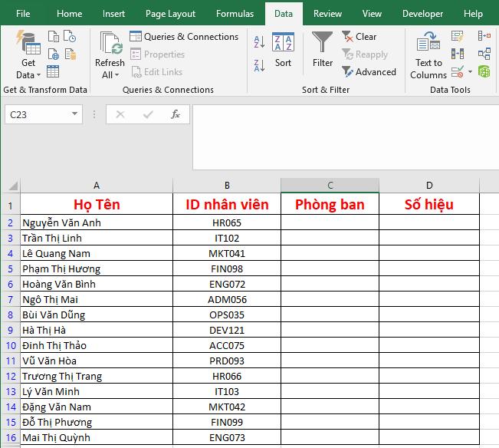499x448 pixels.
Task: Click Insert Function fx button
Action: pos(176,114)
